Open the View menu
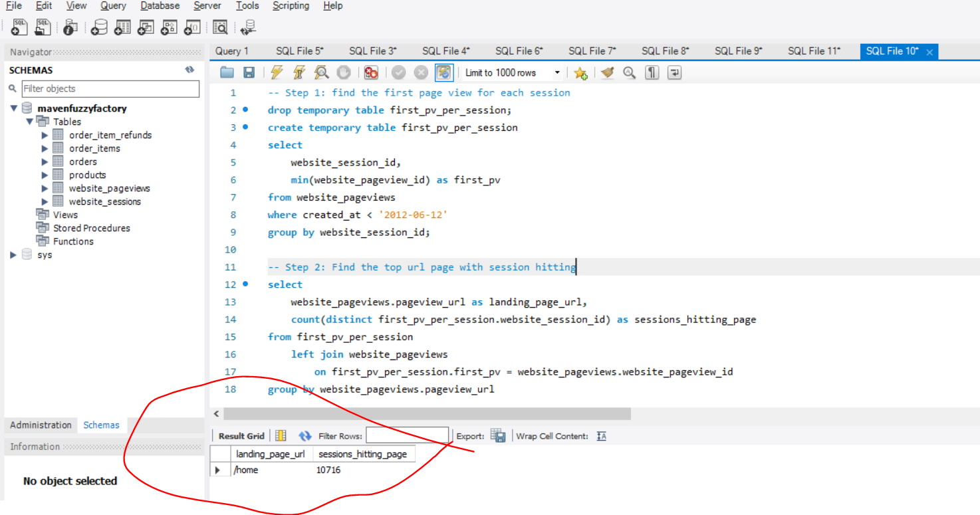This screenshot has height=515, width=980. [x=76, y=5]
